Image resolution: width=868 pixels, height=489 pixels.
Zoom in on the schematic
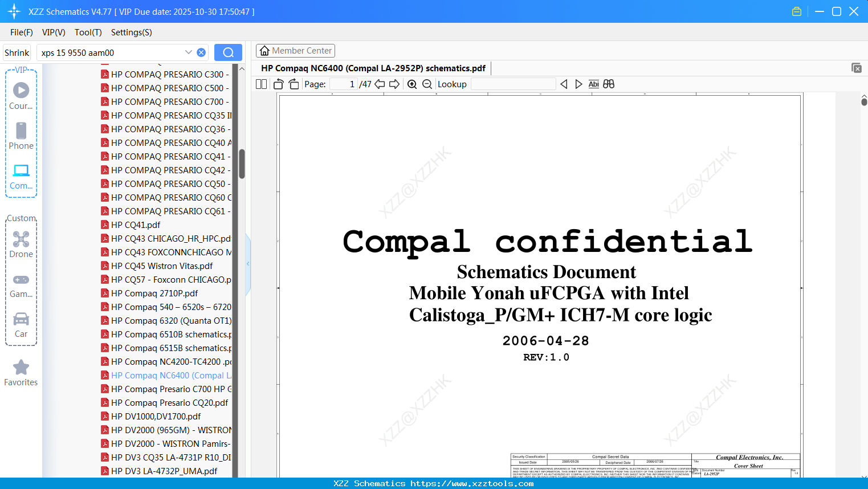click(412, 84)
